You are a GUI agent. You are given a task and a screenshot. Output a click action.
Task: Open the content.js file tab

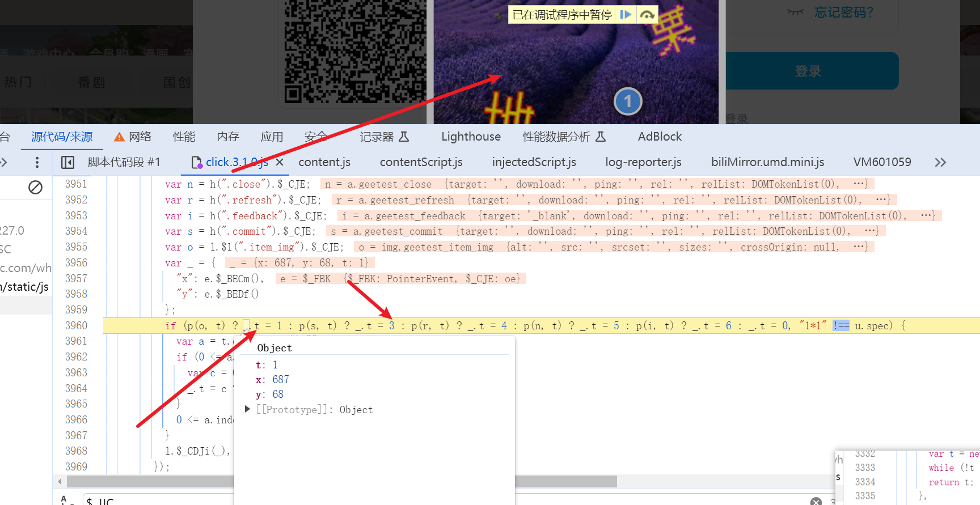click(324, 163)
